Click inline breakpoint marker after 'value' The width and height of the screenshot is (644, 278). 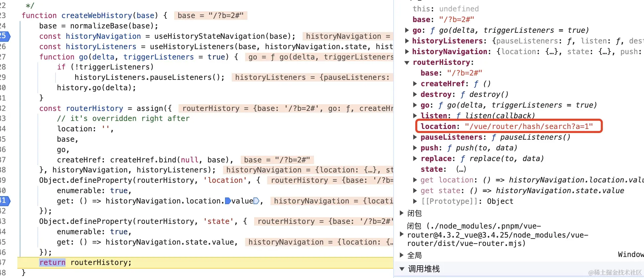[x=256, y=201]
